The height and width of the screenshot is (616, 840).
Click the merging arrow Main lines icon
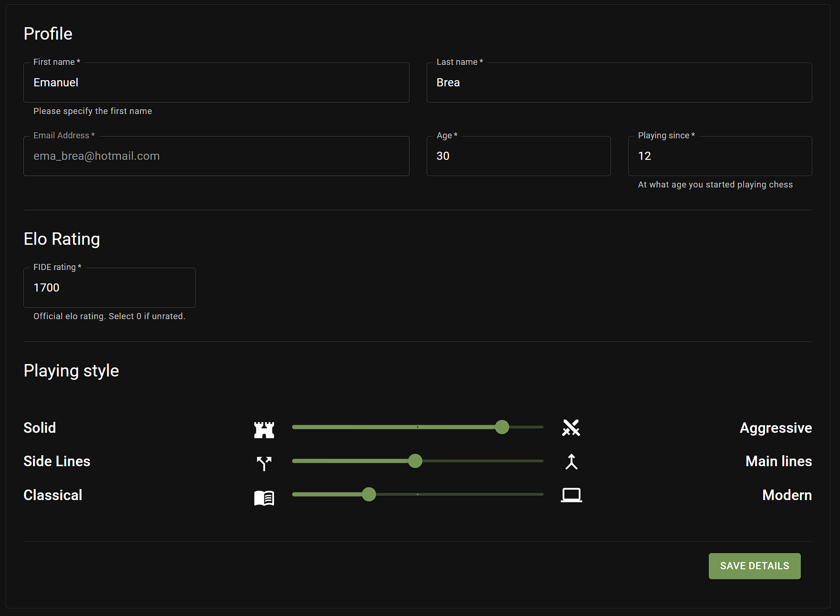pos(571,462)
